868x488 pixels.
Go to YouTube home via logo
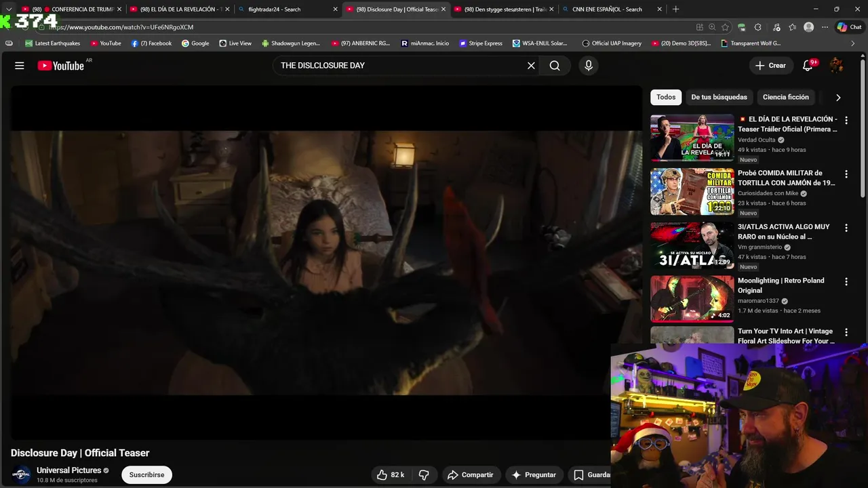(60, 66)
